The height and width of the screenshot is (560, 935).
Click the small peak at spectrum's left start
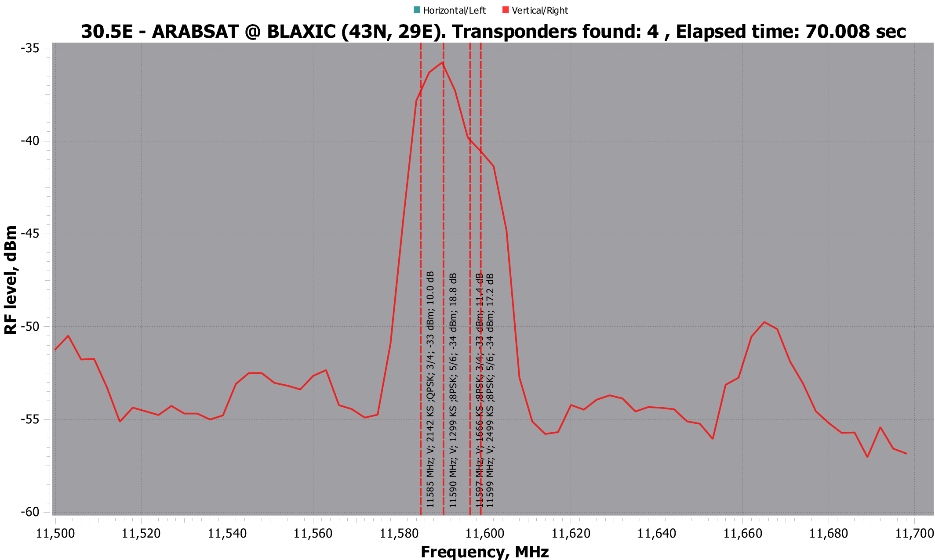tap(68, 336)
